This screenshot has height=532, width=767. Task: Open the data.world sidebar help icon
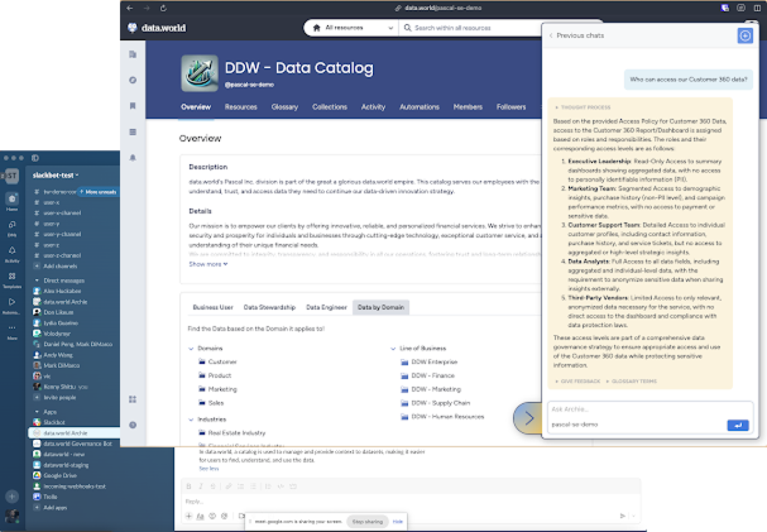[x=133, y=425]
